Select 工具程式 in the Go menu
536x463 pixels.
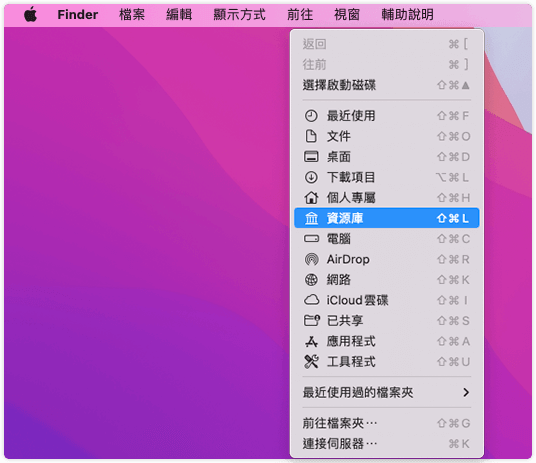pyautogui.click(x=387, y=362)
